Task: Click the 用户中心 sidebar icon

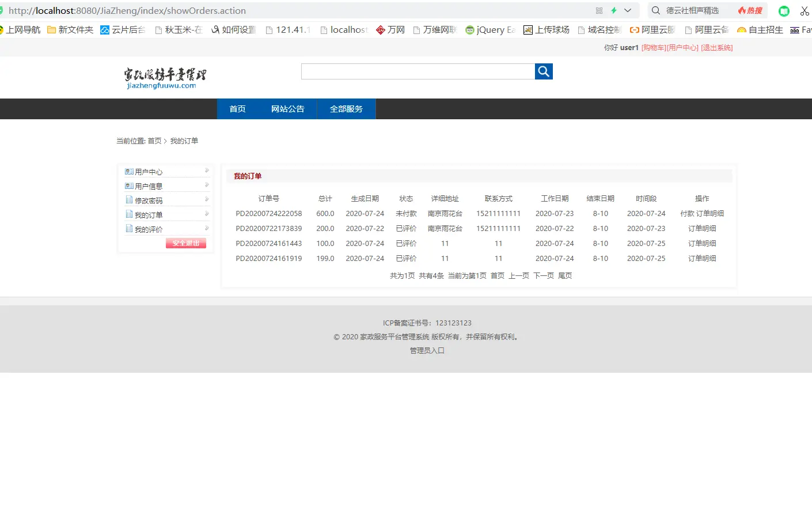Action: [130, 171]
